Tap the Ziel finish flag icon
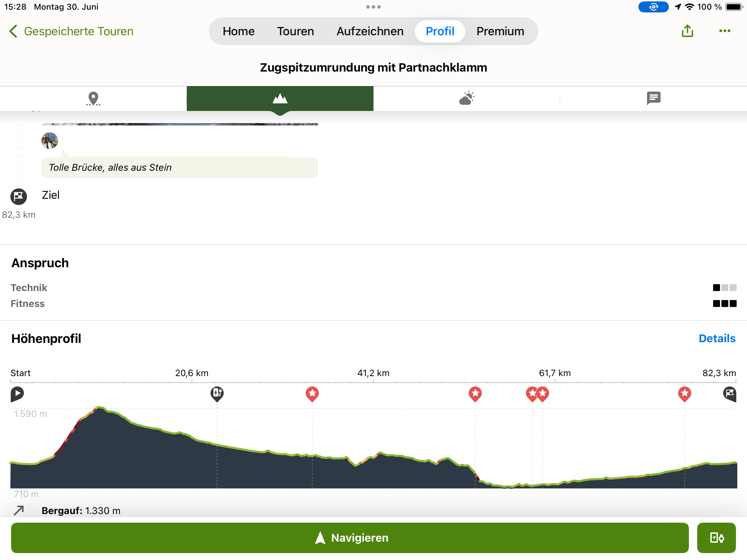This screenshot has height=560, width=747. click(19, 196)
